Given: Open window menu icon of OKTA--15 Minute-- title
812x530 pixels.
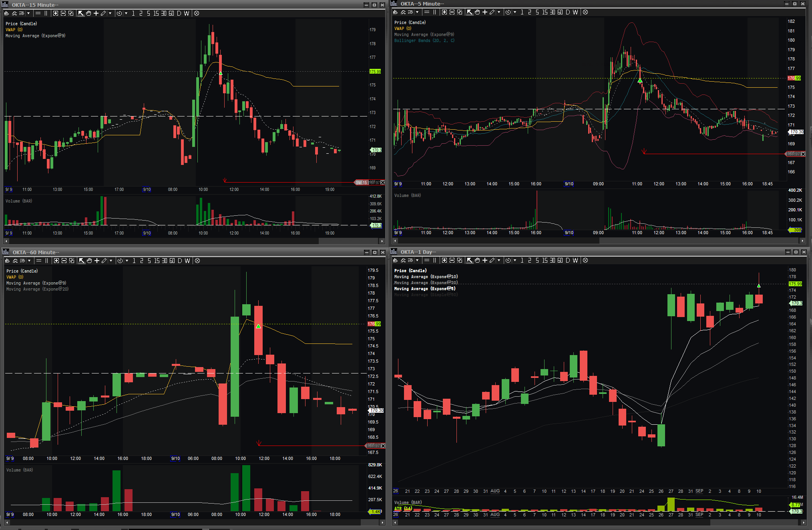Looking at the screenshot, I should click(5, 4).
